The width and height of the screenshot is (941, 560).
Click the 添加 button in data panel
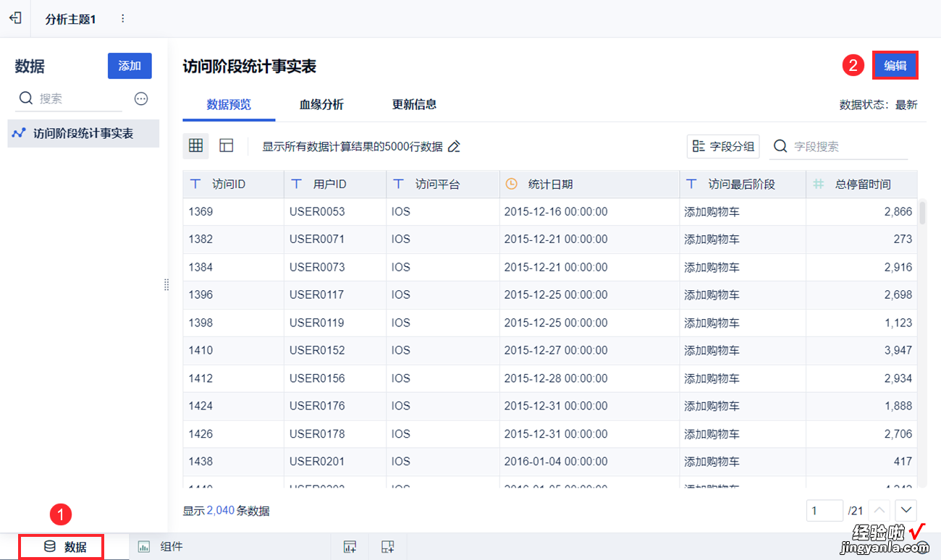coord(130,66)
